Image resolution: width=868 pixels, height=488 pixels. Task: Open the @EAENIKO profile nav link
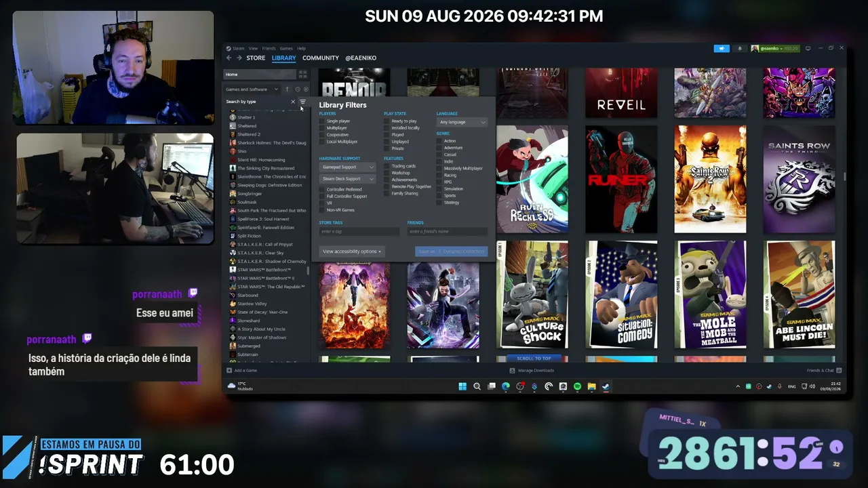(x=361, y=58)
